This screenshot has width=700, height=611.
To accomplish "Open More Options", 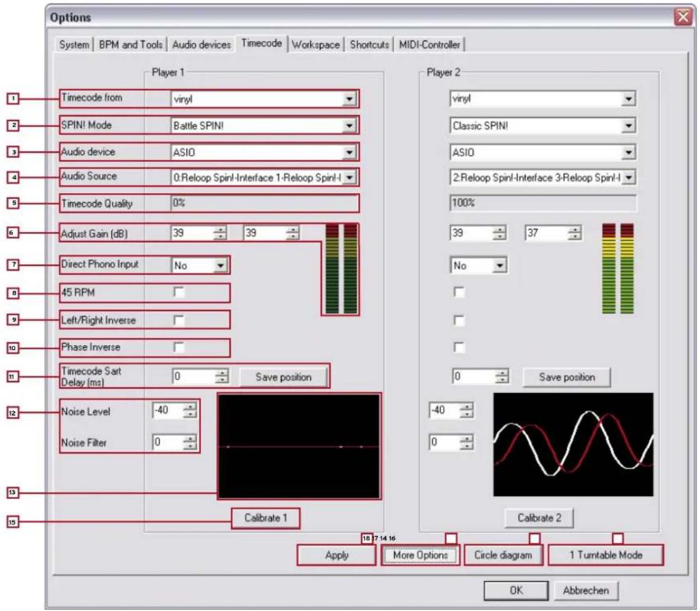I will tap(420, 555).
